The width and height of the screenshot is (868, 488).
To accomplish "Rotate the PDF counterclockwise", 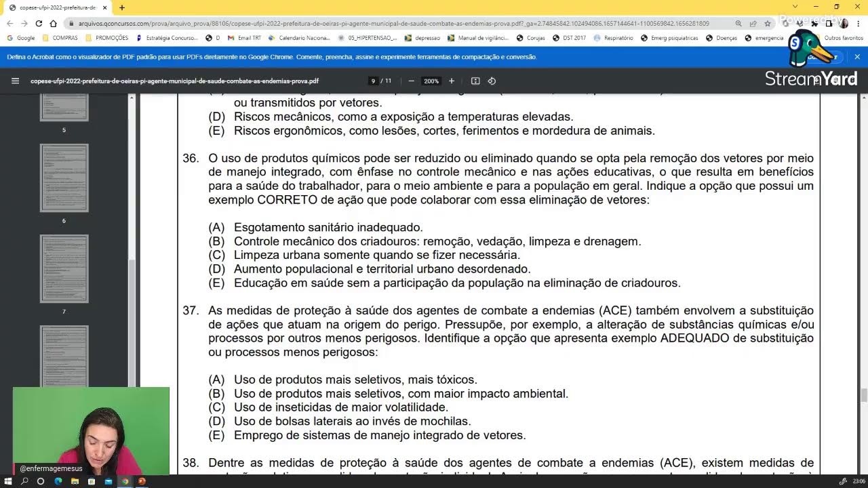I will click(x=492, y=81).
